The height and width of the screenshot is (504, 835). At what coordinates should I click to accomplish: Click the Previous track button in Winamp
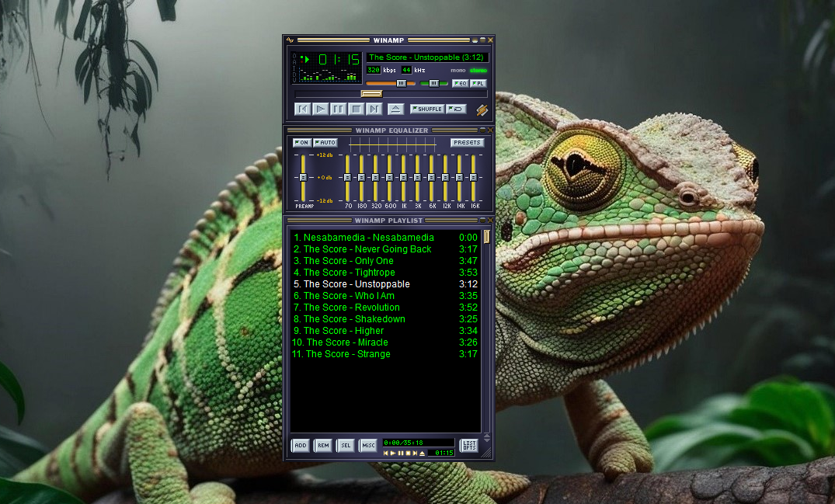tap(303, 109)
